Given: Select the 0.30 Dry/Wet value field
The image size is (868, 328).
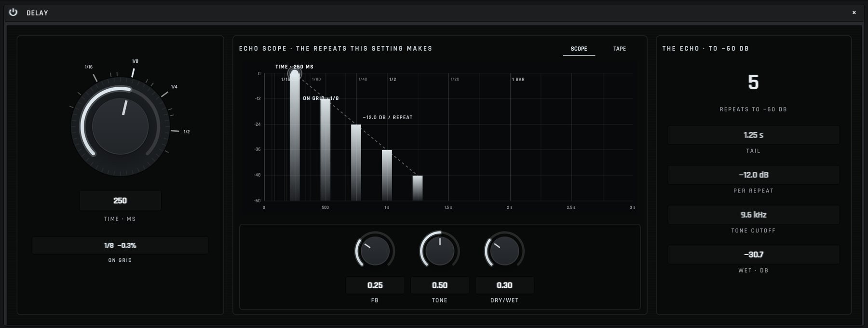Looking at the screenshot, I should coord(504,285).
